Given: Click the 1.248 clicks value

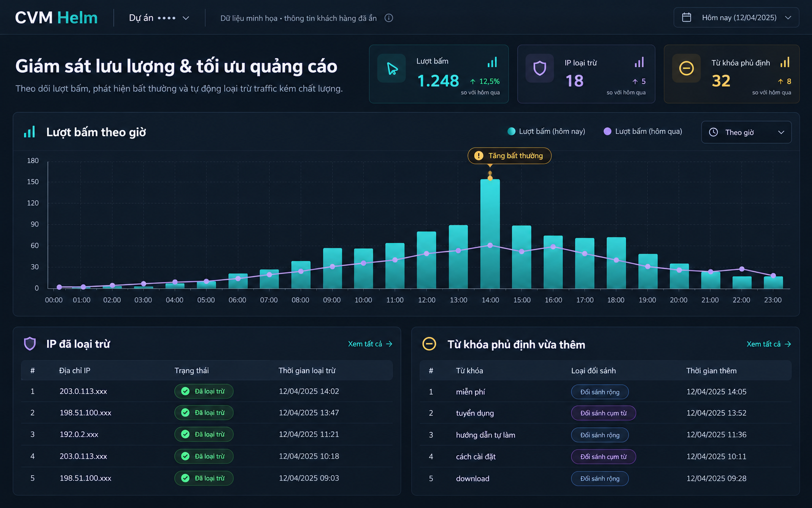Looking at the screenshot, I should tap(438, 81).
